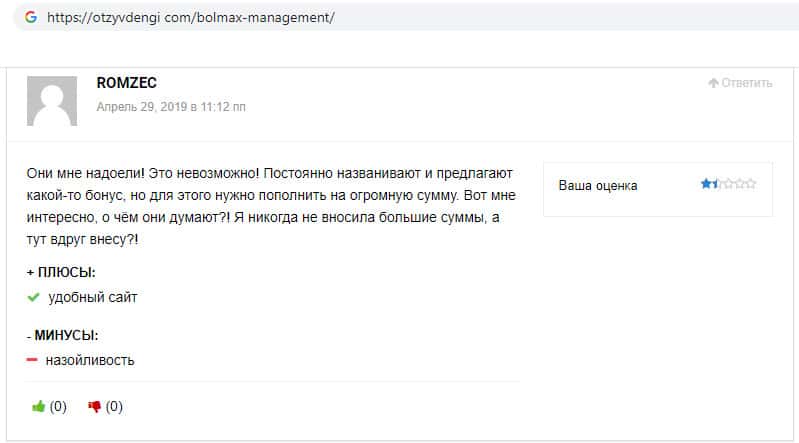Click the thumbs-down count (0)
The image size is (799, 443).
pos(114,406)
